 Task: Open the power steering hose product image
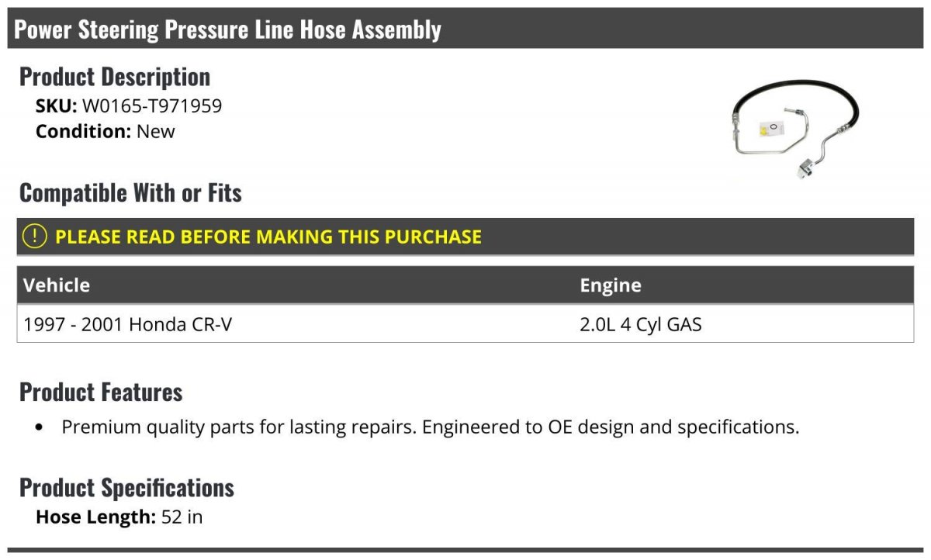pos(795,127)
